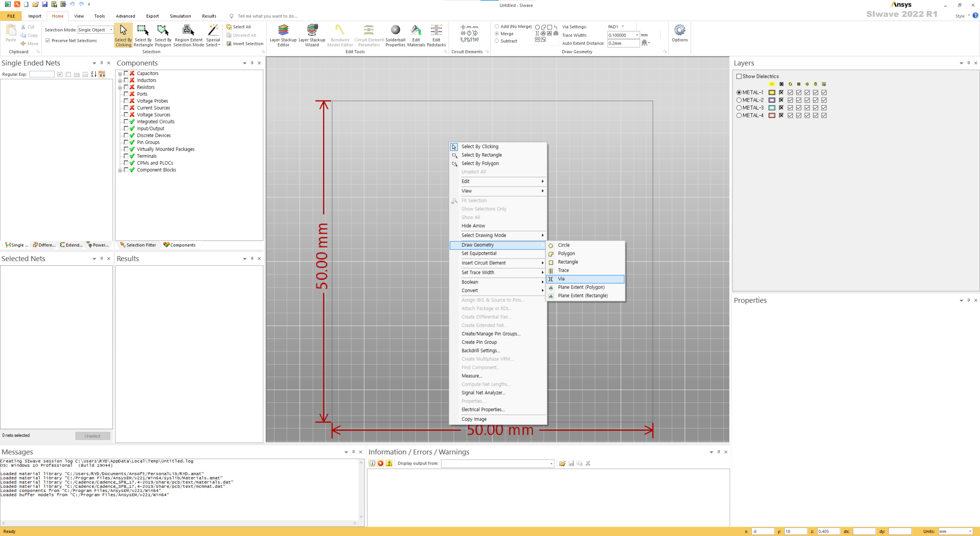Screen dimensions: 980x536
Task: Open the Via Settings PAD1 dropdown
Action: tap(622, 27)
